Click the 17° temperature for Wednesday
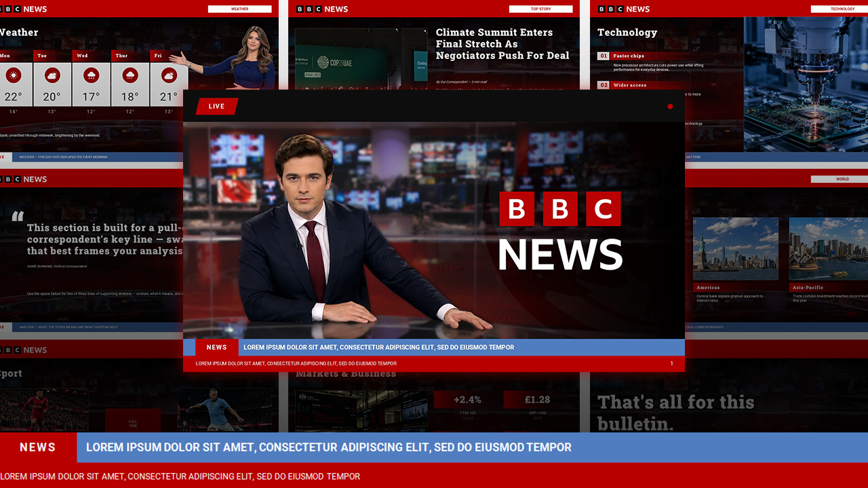 (x=91, y=97)
